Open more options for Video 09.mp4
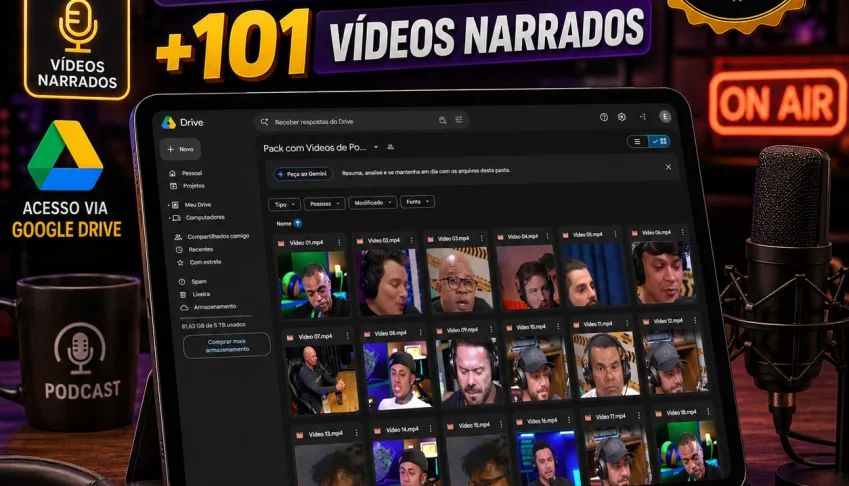The width and height of the screenshot is (849, 486). pyautogui.click(x=491, y=329)
